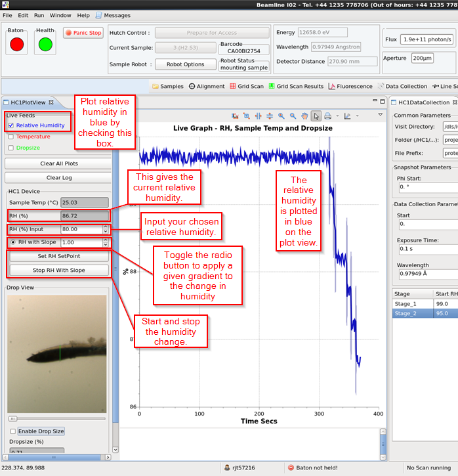
Task: Open the Window menu
Action: point(60,14)
